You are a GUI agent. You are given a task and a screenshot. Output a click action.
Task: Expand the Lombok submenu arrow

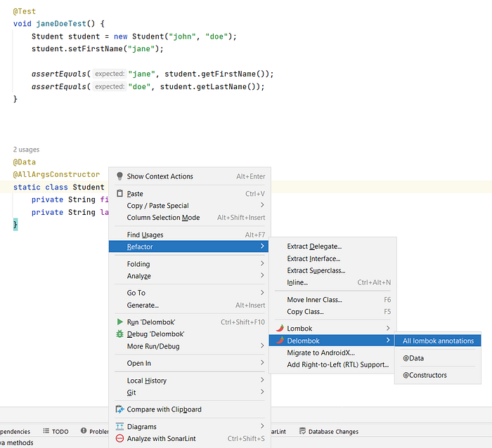click(x=388, y=328)
